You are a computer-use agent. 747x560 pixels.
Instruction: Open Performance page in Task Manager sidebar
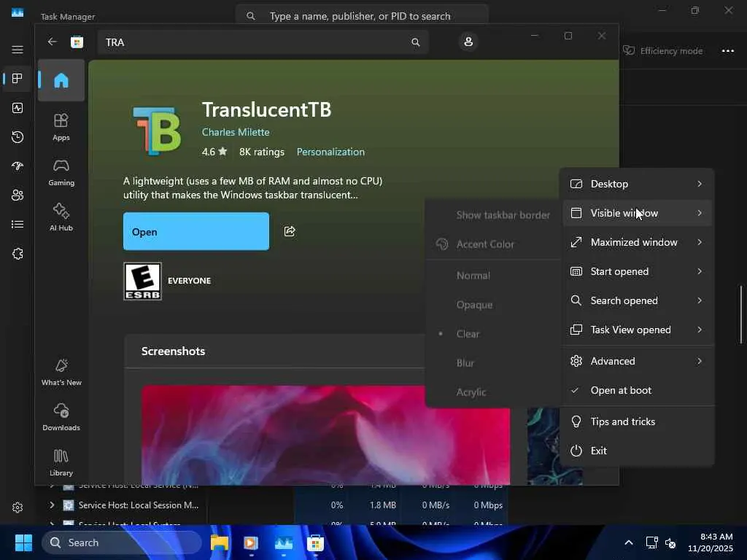(x=18, y=108)
